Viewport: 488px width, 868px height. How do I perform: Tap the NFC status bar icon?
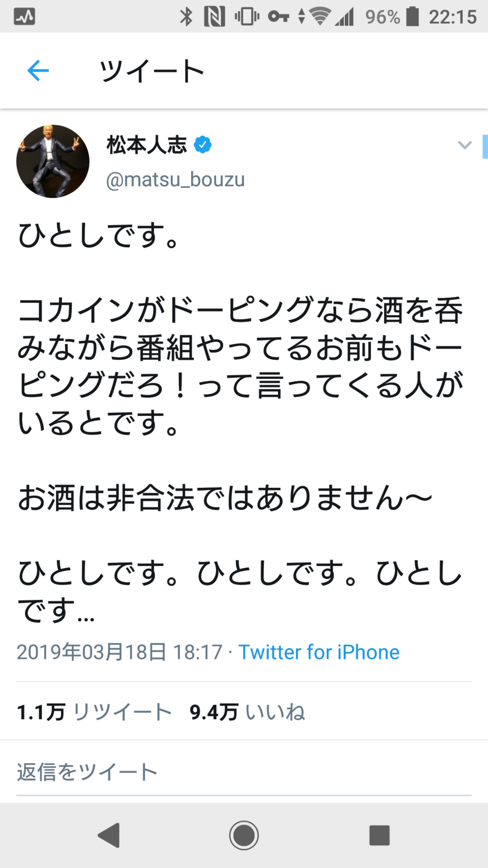click(x=215, y=17)
